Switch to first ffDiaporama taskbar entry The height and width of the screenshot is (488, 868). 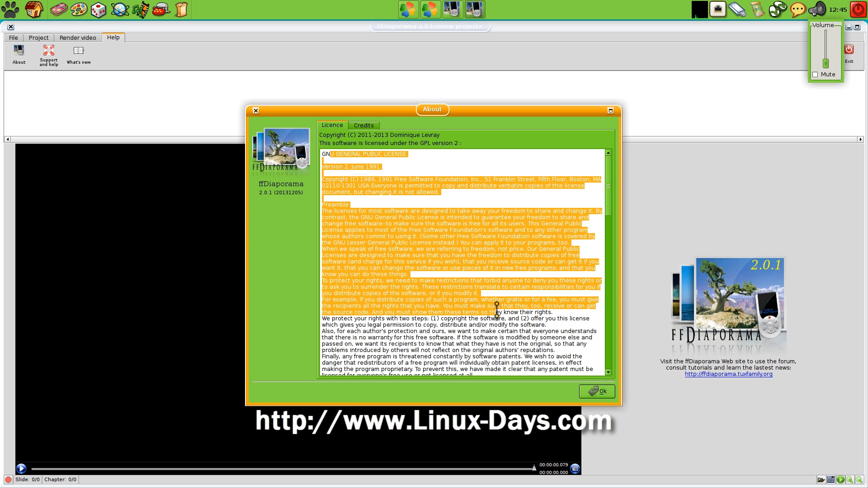452,9
